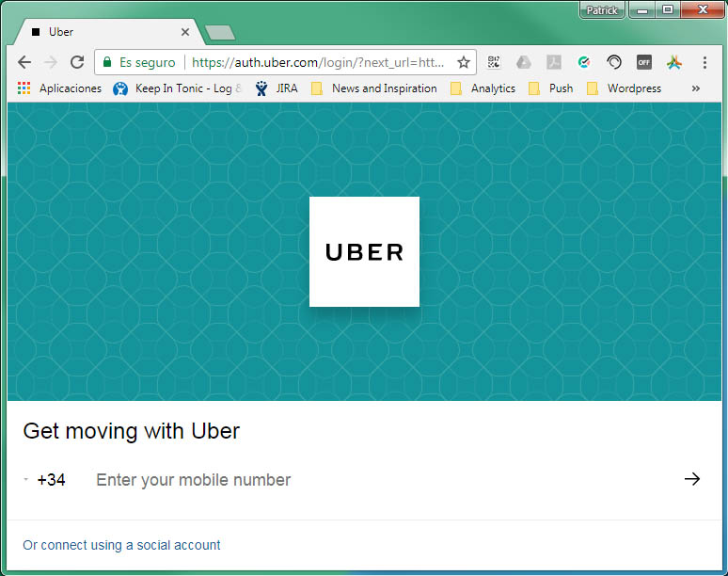
Task: Open a new tab
Action: 219,33
